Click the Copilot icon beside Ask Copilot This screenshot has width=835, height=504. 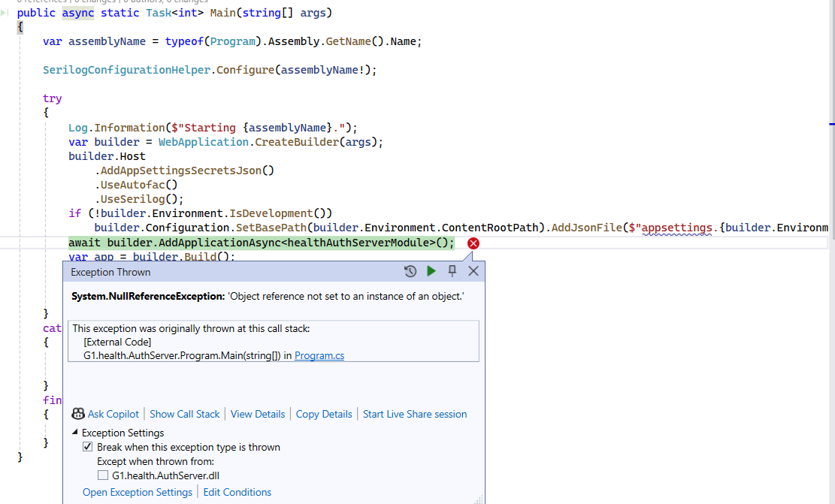(x=77, y=414)
